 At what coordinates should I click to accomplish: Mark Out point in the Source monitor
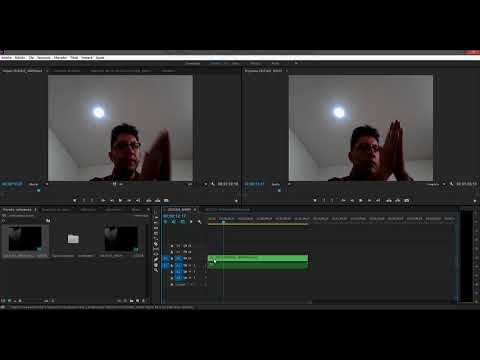click(92, 201)
